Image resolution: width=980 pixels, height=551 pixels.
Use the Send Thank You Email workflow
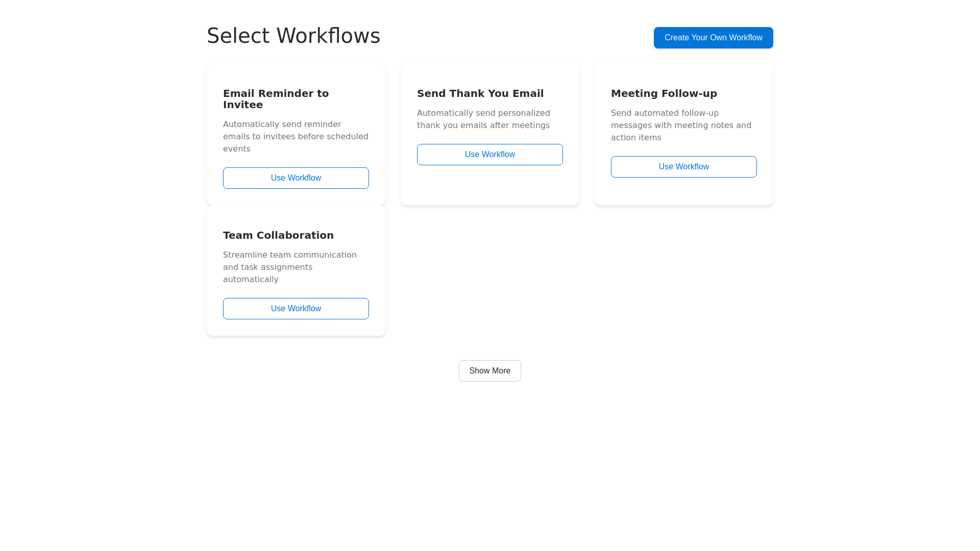pos(489,155)
